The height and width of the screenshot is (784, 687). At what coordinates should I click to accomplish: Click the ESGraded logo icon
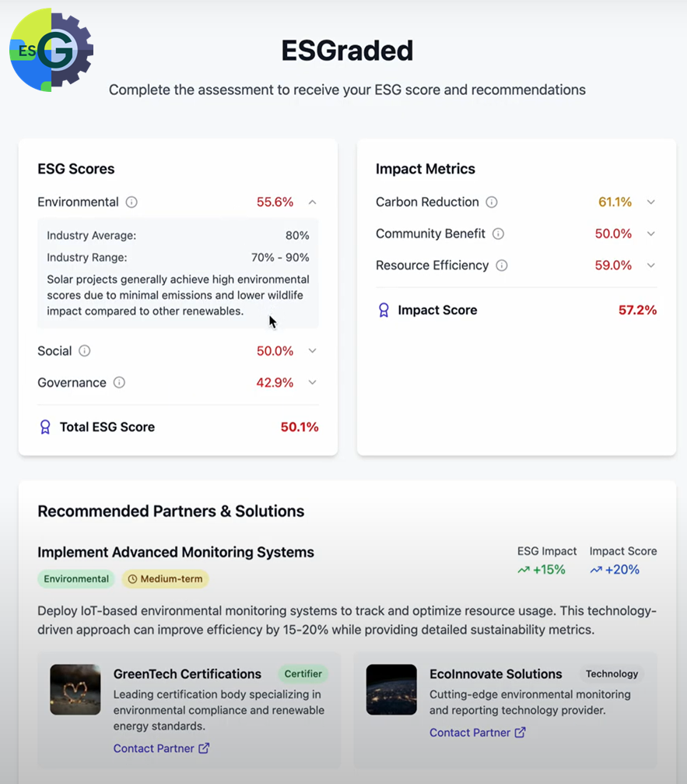coord(51,50)
